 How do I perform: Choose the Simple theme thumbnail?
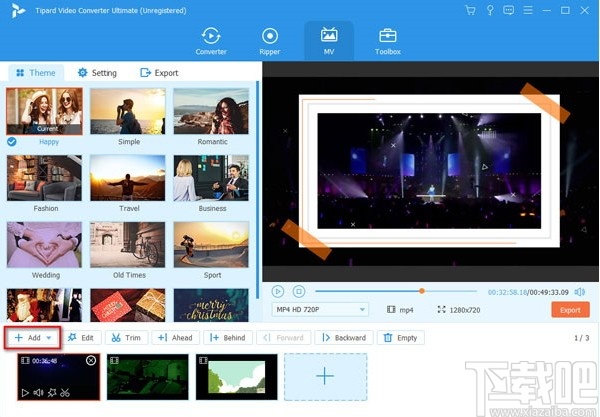[128, 111]
